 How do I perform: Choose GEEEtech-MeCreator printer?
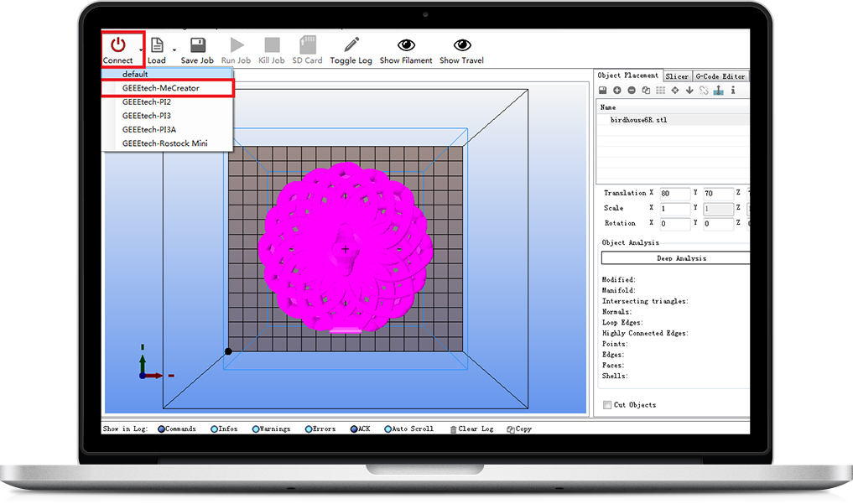pyautogui.click(x=168, y=88)
